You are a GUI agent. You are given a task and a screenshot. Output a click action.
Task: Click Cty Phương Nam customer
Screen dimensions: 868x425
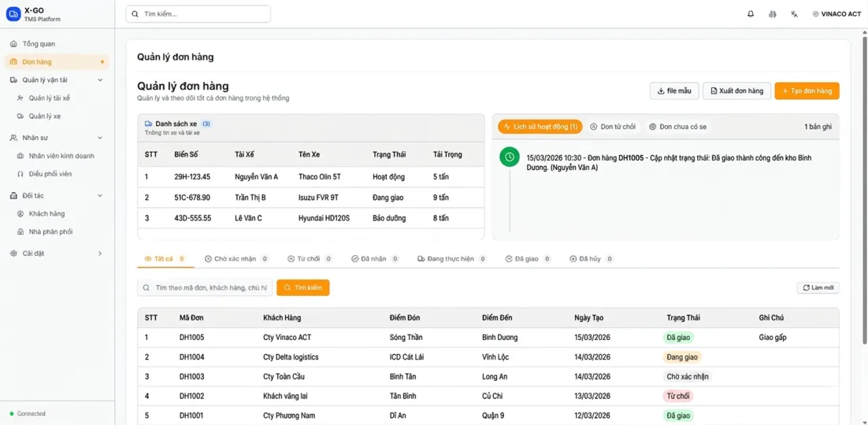(x=290, y=415)
